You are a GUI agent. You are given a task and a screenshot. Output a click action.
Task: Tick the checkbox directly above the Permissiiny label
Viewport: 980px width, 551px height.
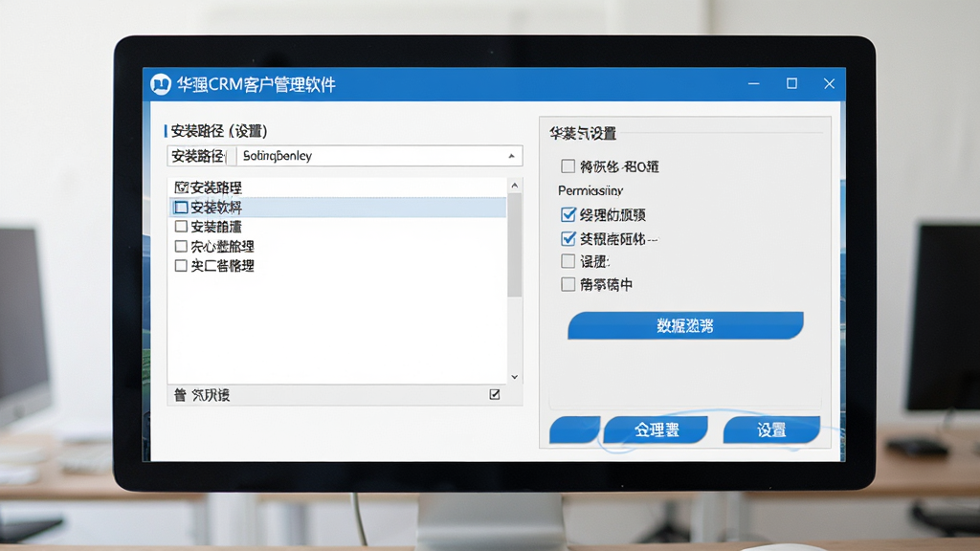(568, 166)
